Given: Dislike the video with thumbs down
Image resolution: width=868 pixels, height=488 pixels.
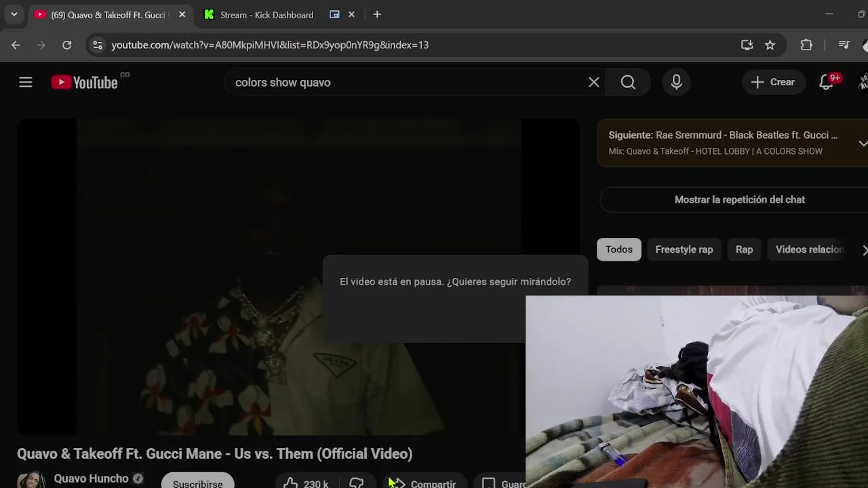Looking at the screenshot, I should 357,483.
